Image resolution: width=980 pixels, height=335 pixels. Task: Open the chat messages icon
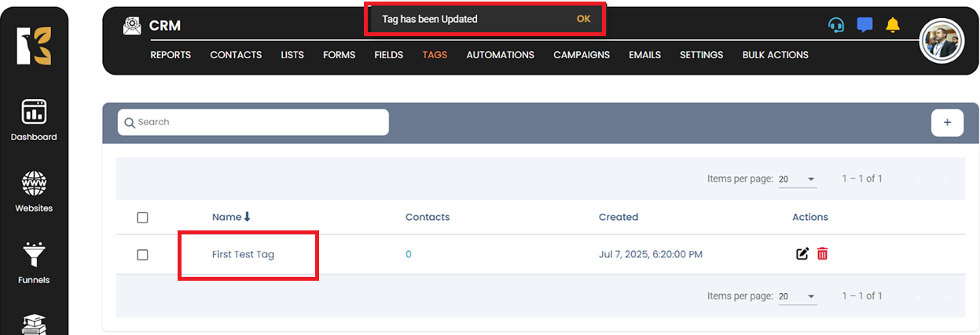(x=864, y=25)
